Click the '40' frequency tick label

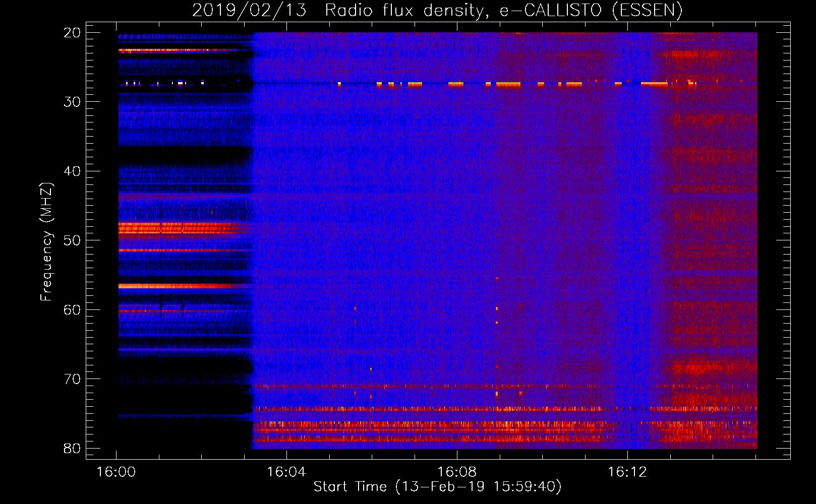pos(72,171)
